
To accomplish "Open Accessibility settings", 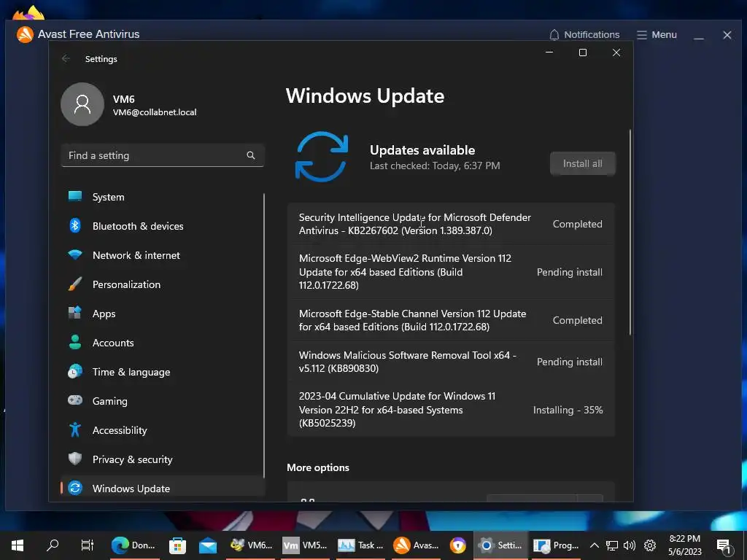I will click(162, 430).
